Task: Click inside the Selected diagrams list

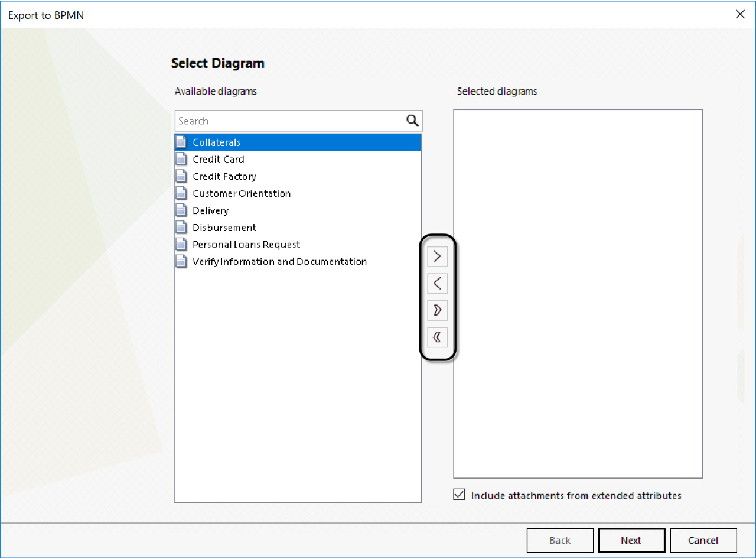Action: click(578, 294)
